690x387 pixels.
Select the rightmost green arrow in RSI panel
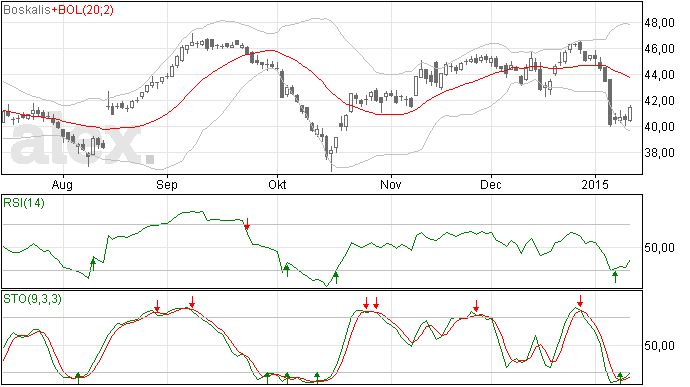[615, 276]
